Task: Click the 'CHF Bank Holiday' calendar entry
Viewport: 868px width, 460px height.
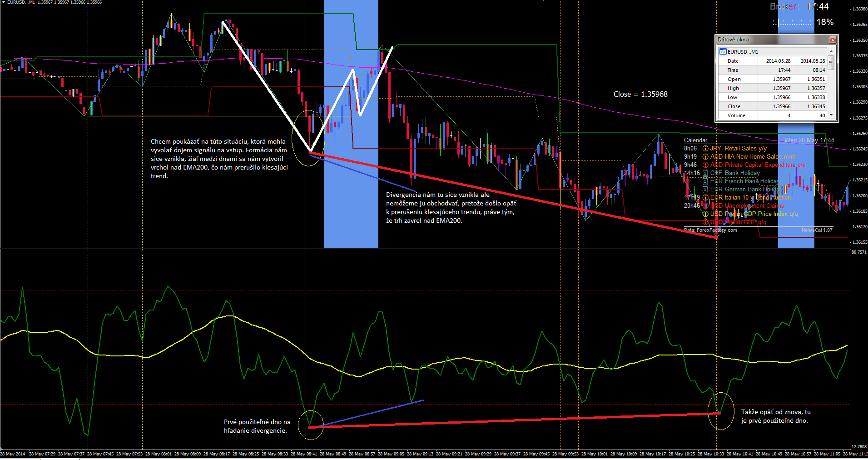Action: pos(735,173)
